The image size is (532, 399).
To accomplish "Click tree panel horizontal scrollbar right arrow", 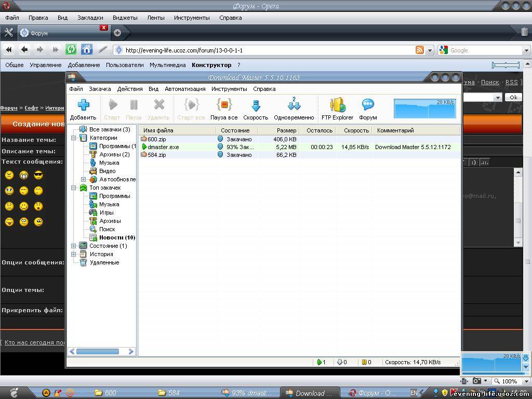I will coord(131,352).
